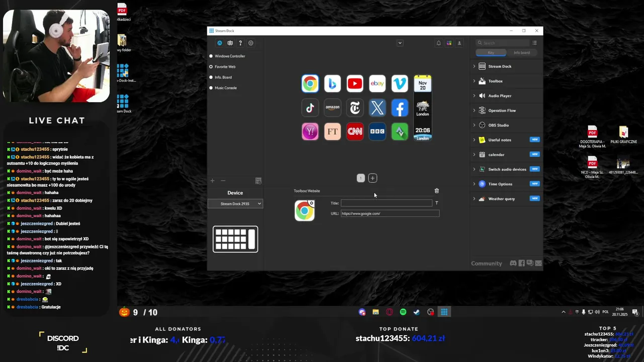Open the user account icon
644x362 pixels.
point(459,43)
